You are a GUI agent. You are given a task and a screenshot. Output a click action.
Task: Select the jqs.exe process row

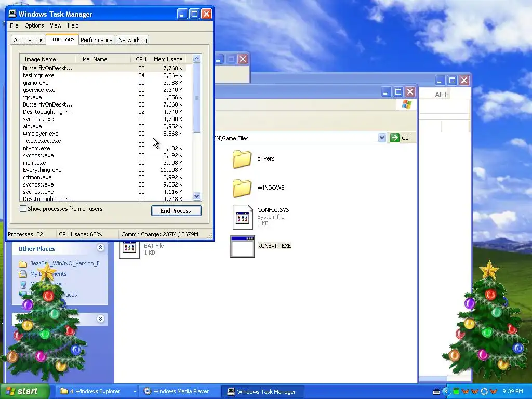[103, 97]
